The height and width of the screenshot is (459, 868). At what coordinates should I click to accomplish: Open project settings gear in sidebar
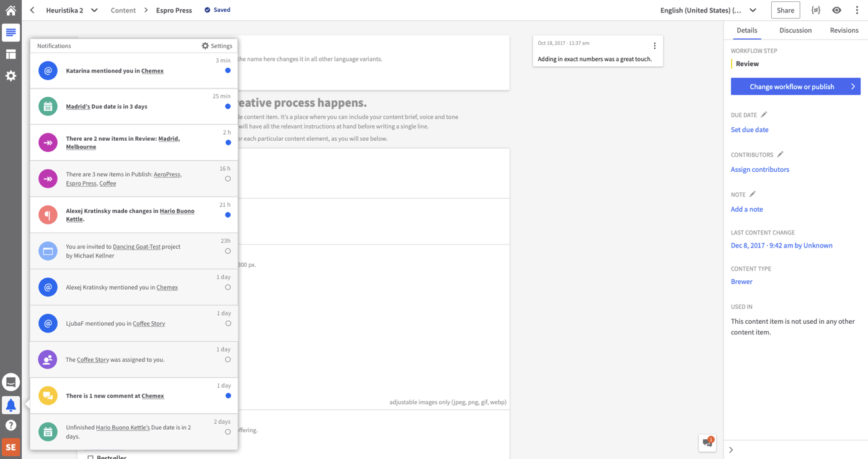click(11, 76)
